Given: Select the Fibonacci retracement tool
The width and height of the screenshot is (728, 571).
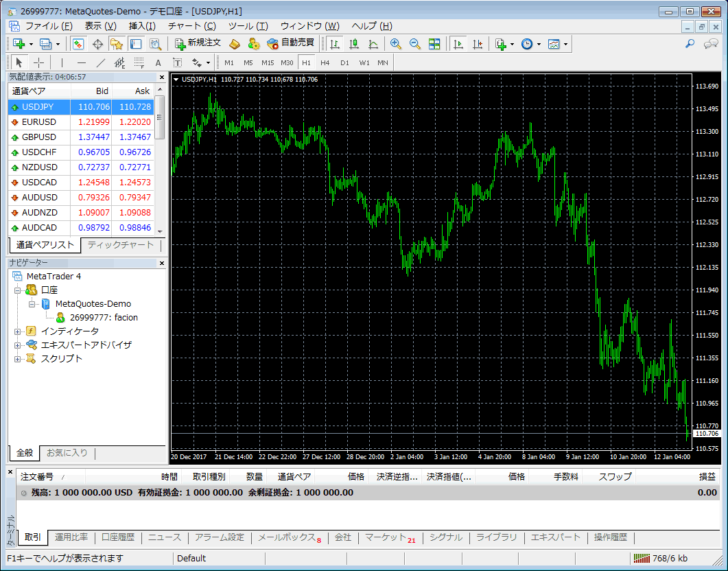Looking at the screenshot, I should tap(139, 62).
